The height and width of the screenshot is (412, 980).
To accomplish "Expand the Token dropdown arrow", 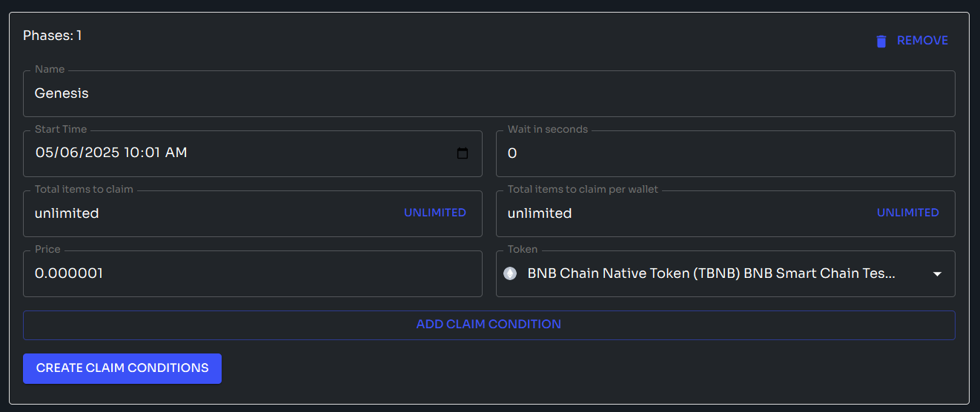I will pyautogui.click(x=937, y=274).
